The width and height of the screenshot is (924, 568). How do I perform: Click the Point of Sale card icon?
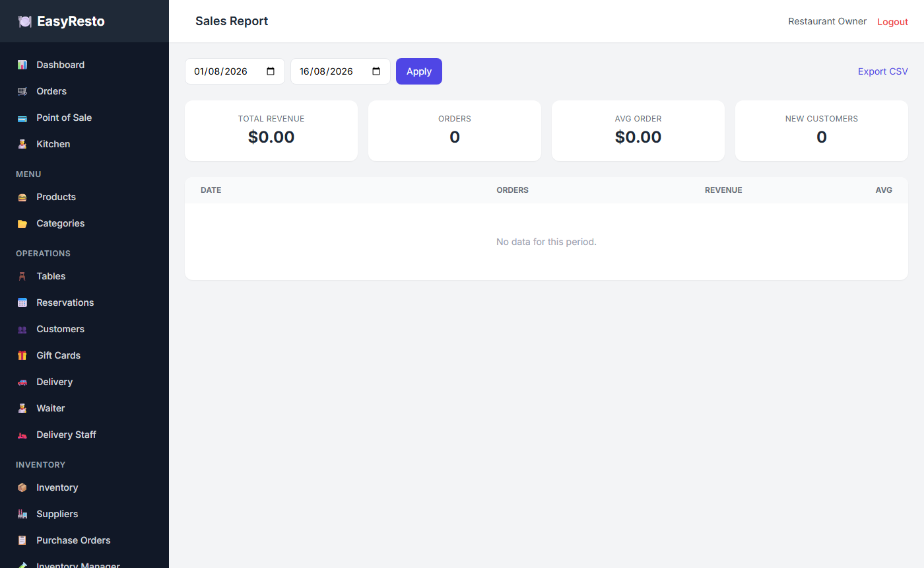[22, 118]
